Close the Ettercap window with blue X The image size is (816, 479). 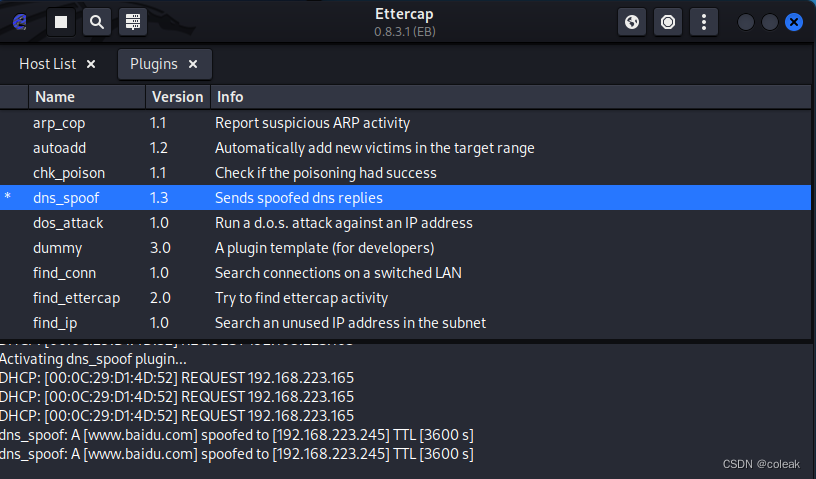pyautogui.click(x=794, y=22)
